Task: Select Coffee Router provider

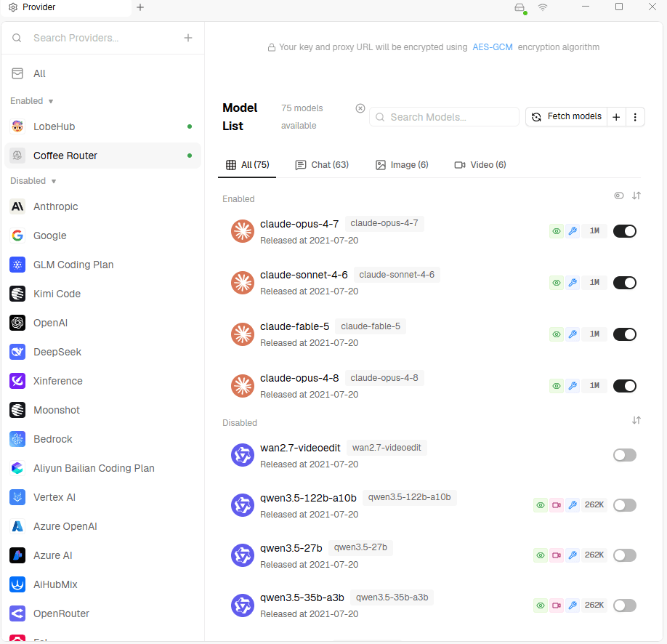Action: tap(102, 156)
